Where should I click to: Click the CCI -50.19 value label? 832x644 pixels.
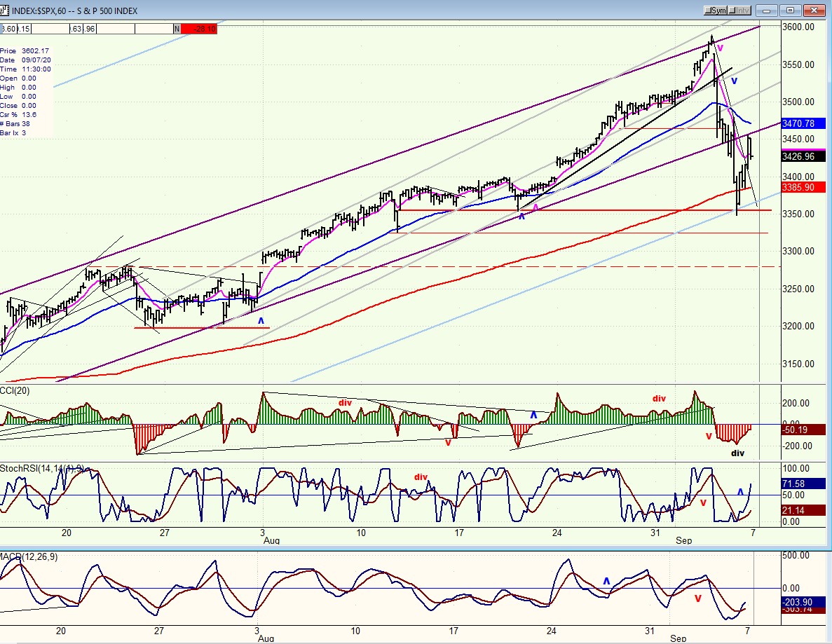[x=803, y=430]
